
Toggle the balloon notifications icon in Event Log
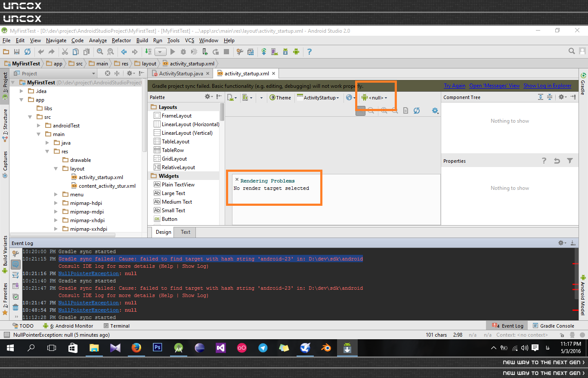click(x=15, y=264)
